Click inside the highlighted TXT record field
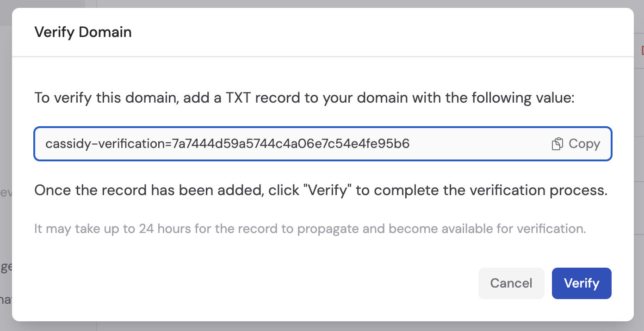The image size is (644, 331). pyautogui.click(x=278, y=144)
